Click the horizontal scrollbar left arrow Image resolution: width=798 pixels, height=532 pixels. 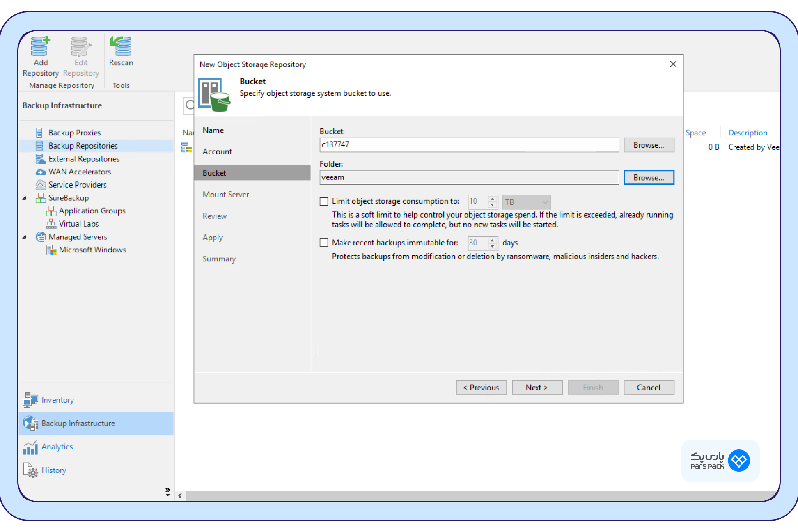click(x=180, y=496)
